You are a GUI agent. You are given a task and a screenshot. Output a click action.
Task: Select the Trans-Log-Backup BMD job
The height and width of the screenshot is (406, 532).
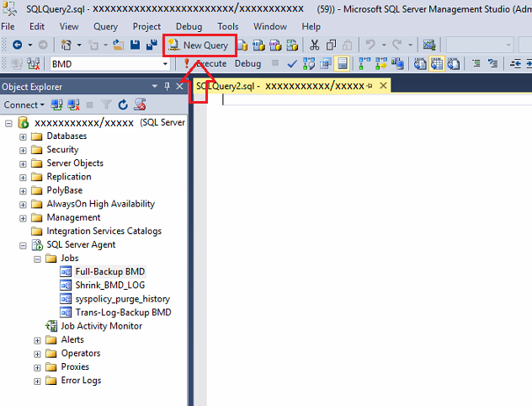tap(123, 313)
